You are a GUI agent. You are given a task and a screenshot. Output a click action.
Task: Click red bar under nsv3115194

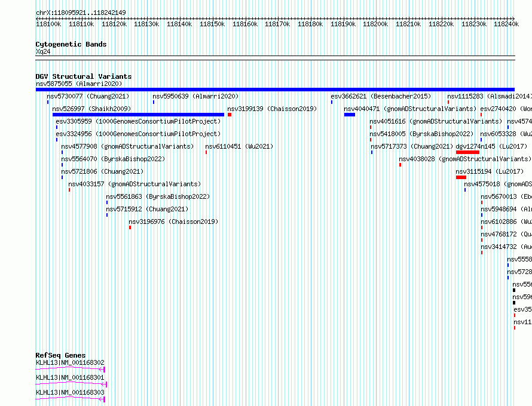(461, 177)
